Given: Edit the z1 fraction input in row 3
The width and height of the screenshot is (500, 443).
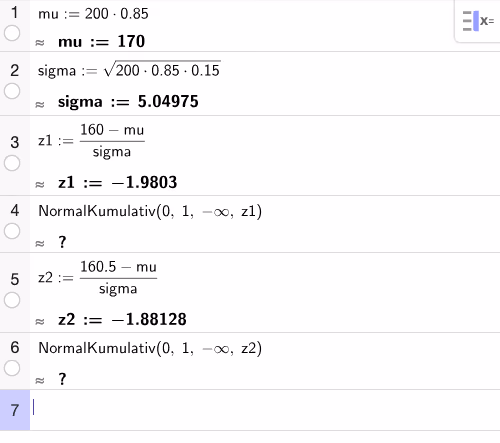Looking at the screenshot, I should (x=91, y=141).
